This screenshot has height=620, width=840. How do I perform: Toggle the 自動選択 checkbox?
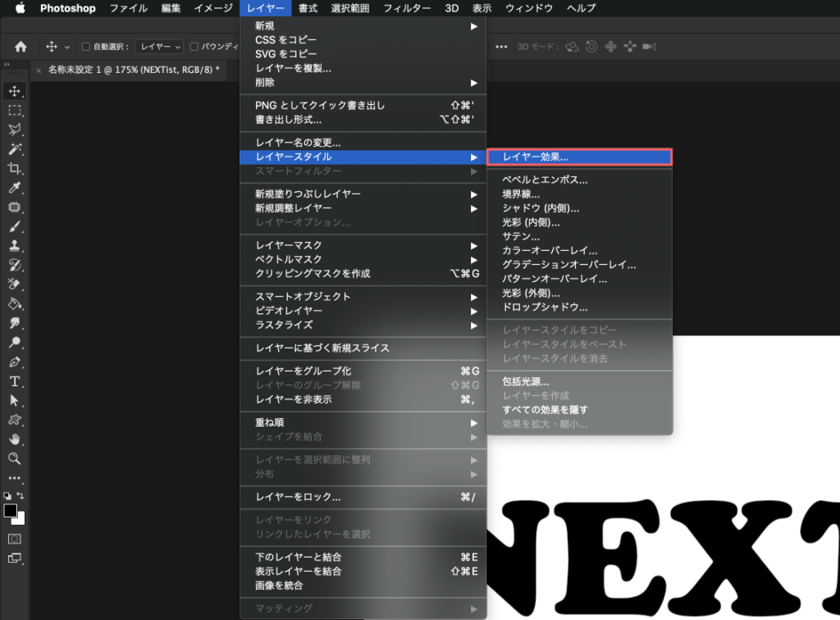point(85,47)
